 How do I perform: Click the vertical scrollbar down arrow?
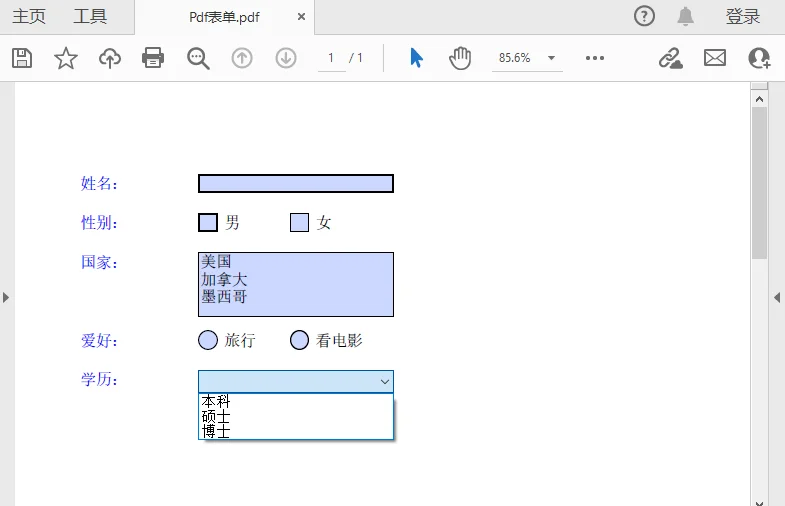[x=759, y=502]
